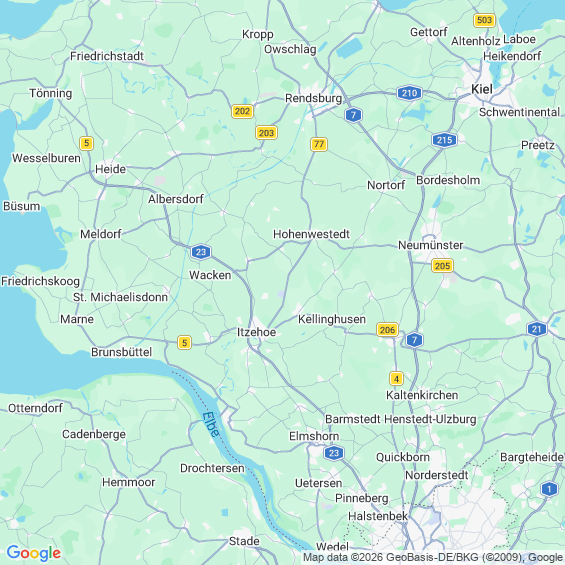Select the Itzehoe town label
The image size is (565, 565).
pos(256,332)
